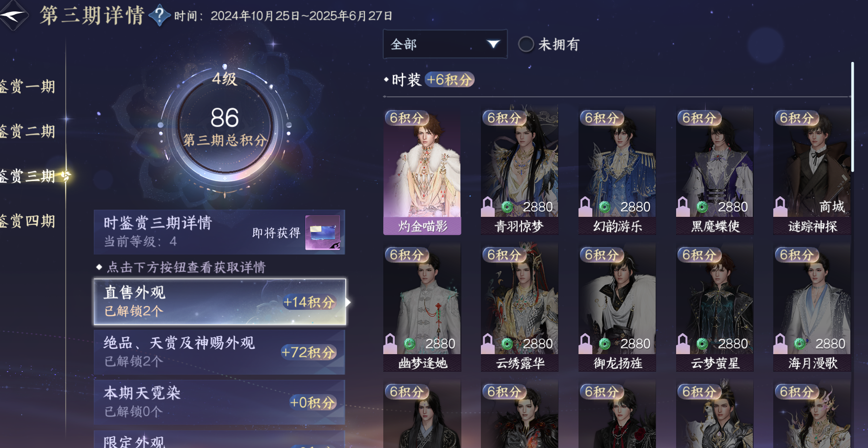Click the back arrow icon
Image resolution: width=868 pixels, height=448 pixels.
click(13, 15)
